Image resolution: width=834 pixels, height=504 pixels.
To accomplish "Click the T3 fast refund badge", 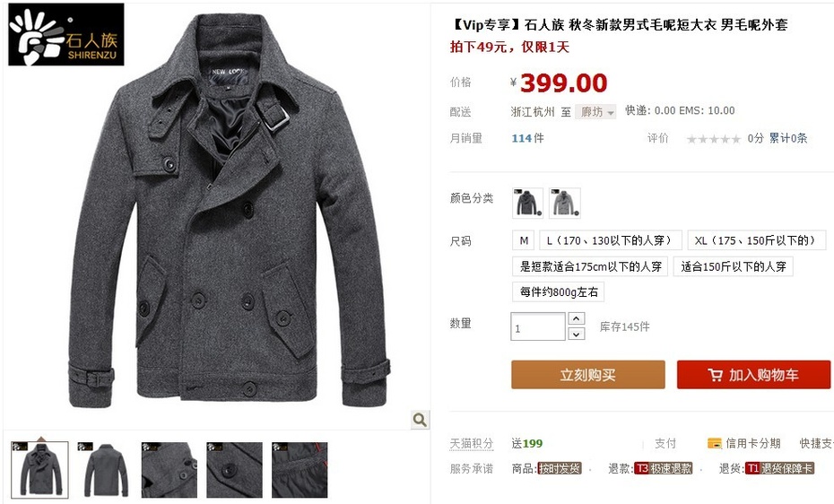I will pos(663,468).
